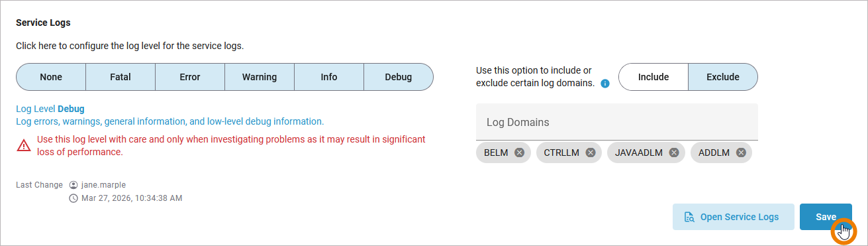
Task: Switch log domains to Exclude mode
Action: tap(723, 77)
